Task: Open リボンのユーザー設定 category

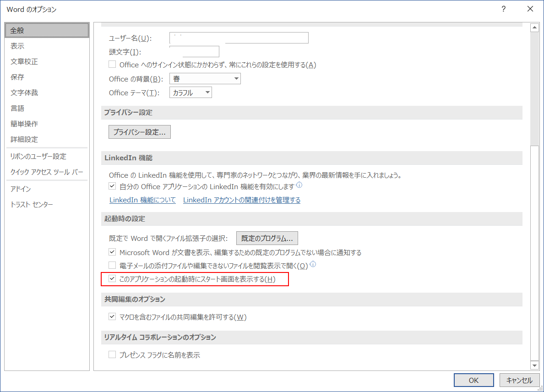Action: pyautogui.click(x=47, y=157)
